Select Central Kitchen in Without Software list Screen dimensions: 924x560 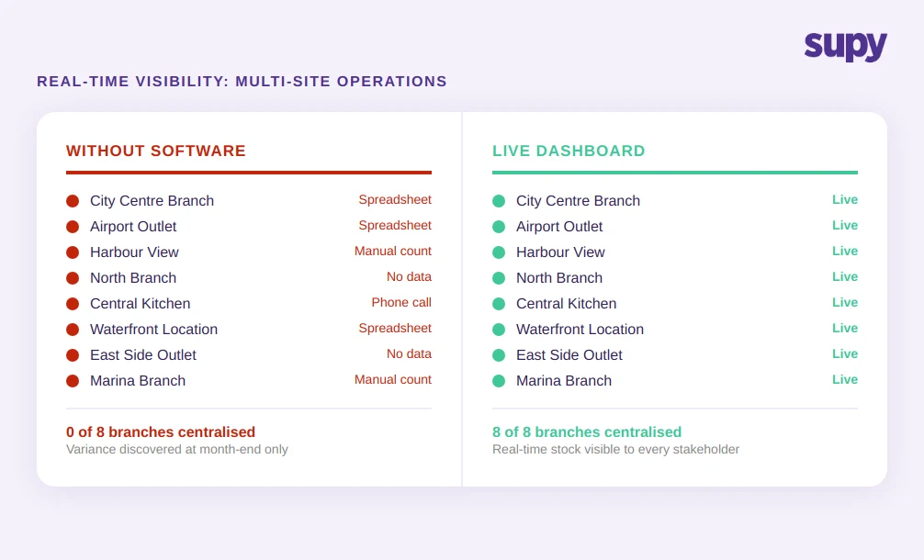(141, 304)
